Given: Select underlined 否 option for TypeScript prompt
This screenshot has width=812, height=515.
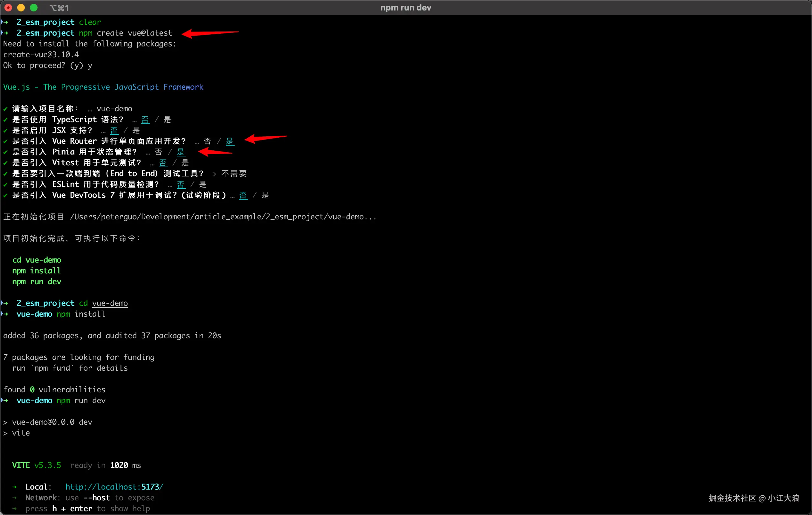Looking at the screenshot, I should [145, 120].
